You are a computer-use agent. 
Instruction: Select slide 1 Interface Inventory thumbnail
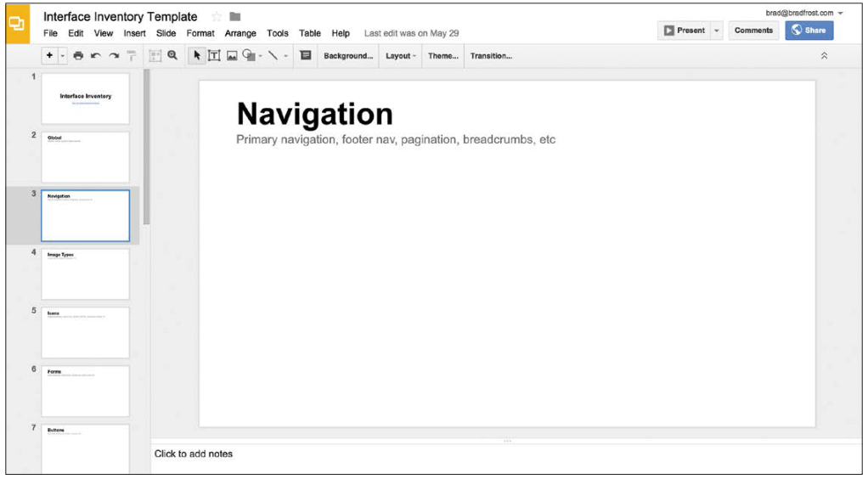click(85, 99)
